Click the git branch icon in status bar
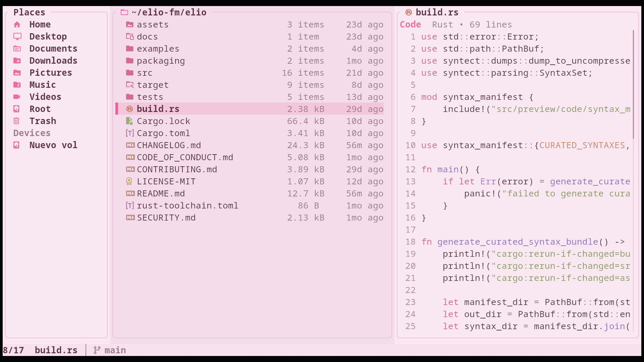Image resolution: width=644 pixels, height=362 pixels. (x=97, y=350)
